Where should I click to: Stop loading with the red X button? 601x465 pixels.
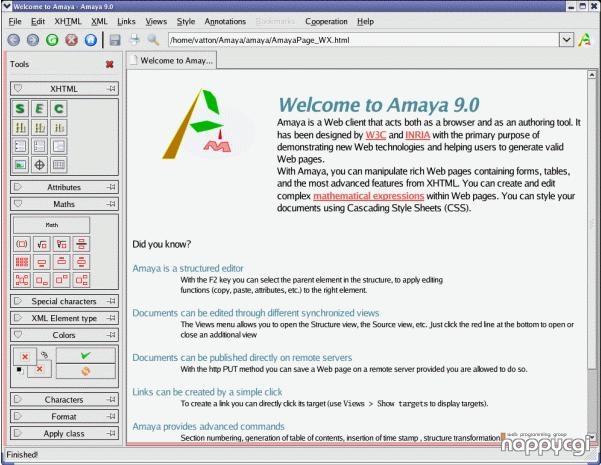coord(72,39)
